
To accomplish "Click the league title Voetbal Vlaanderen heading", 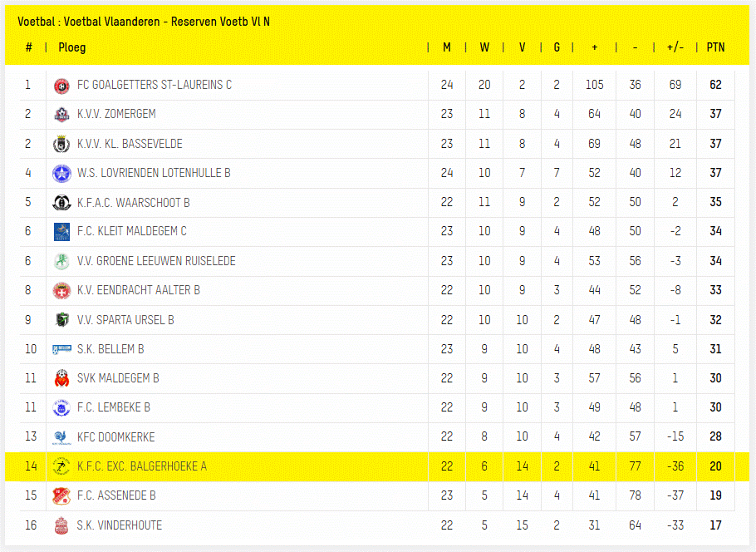I will (143, 21).
